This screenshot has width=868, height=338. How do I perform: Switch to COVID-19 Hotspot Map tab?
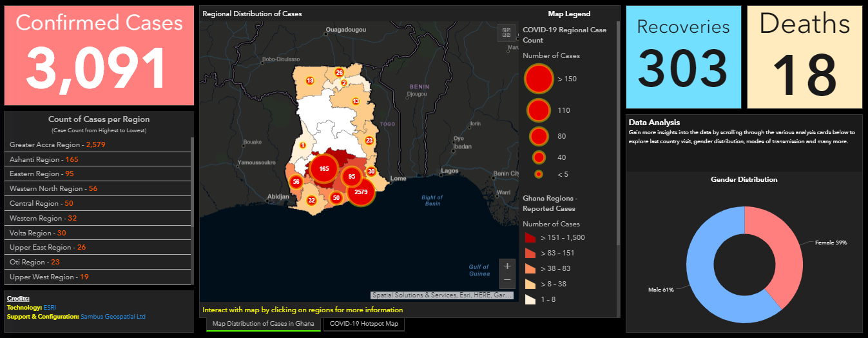pos(364,324)
